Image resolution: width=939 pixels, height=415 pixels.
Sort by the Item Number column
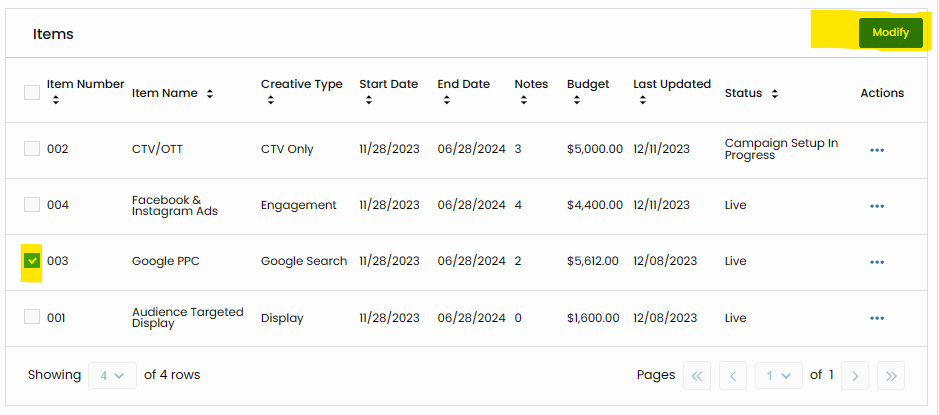pos(55,100)
